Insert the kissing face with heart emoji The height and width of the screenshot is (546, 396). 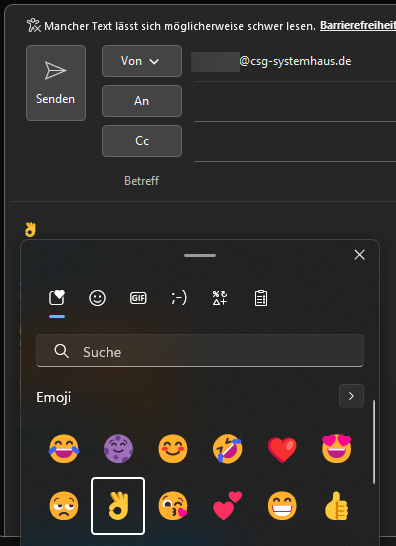[173, 506]
